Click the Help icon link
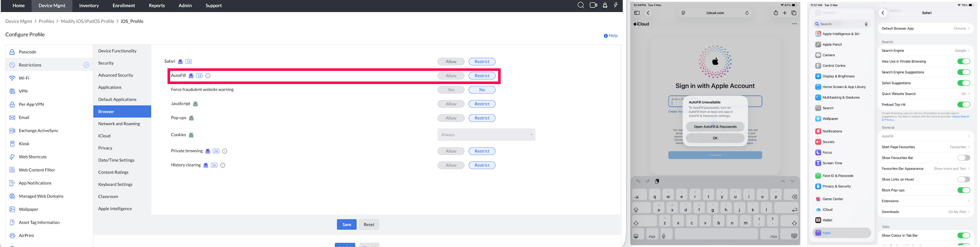The image size is (980, 247). tap(611, 36)
